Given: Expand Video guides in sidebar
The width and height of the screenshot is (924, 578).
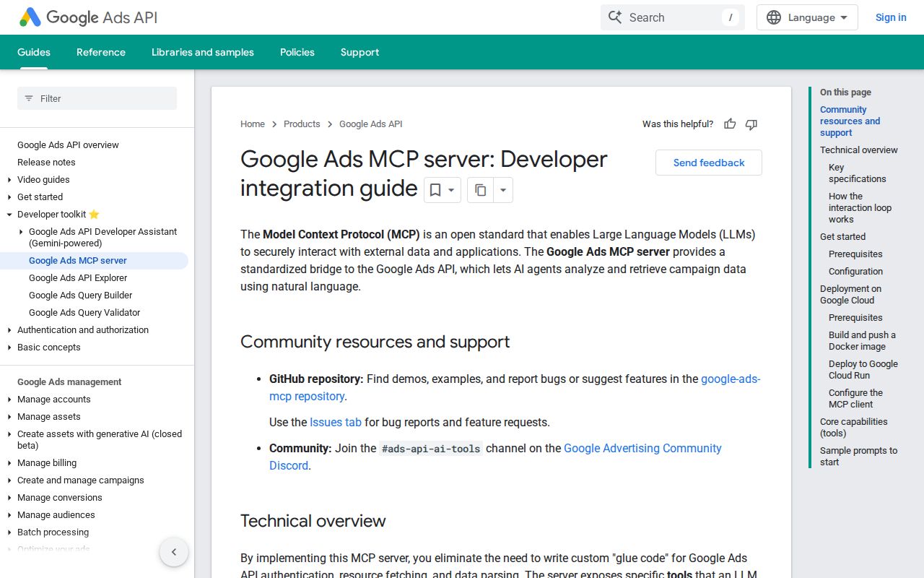Looking at the screenshot, I should coord(9,180).
